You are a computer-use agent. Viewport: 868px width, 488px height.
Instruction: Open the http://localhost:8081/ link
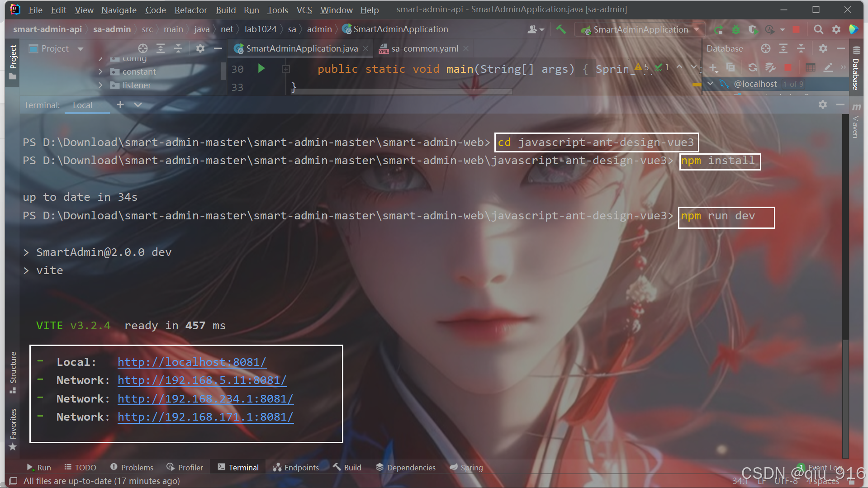192,362
